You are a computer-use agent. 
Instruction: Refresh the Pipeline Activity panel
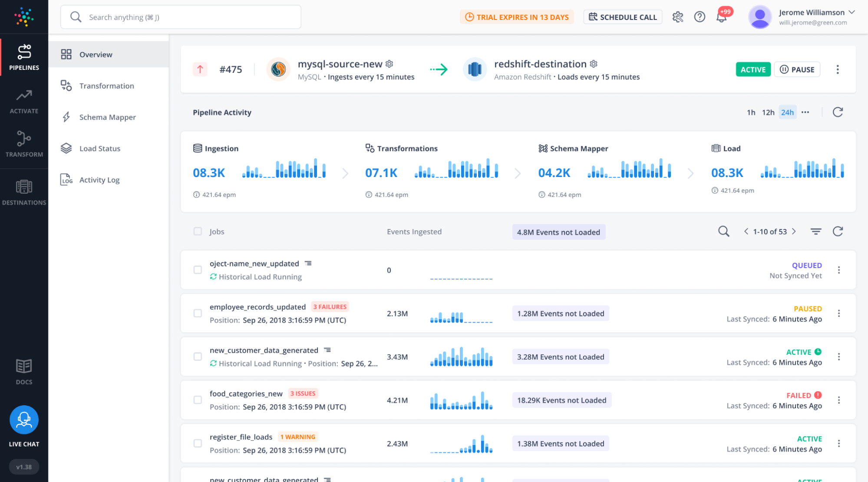[838, 112]
